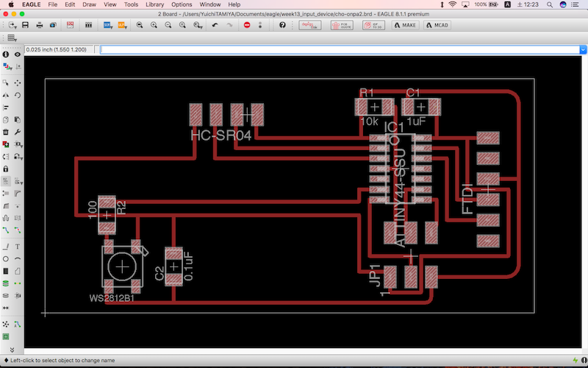Select the Paste tool
The width and height of the screenshot is (588, 368).
tap(18, 120)
